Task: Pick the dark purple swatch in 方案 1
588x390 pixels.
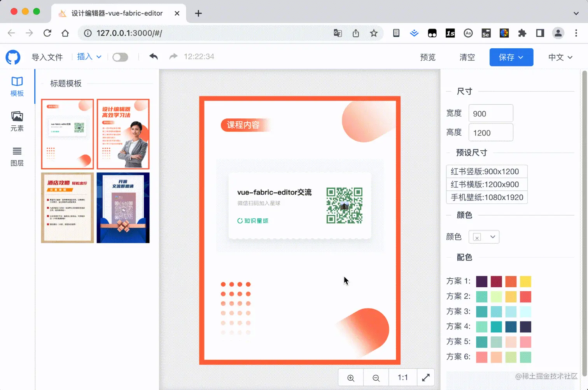Action: 481,281
